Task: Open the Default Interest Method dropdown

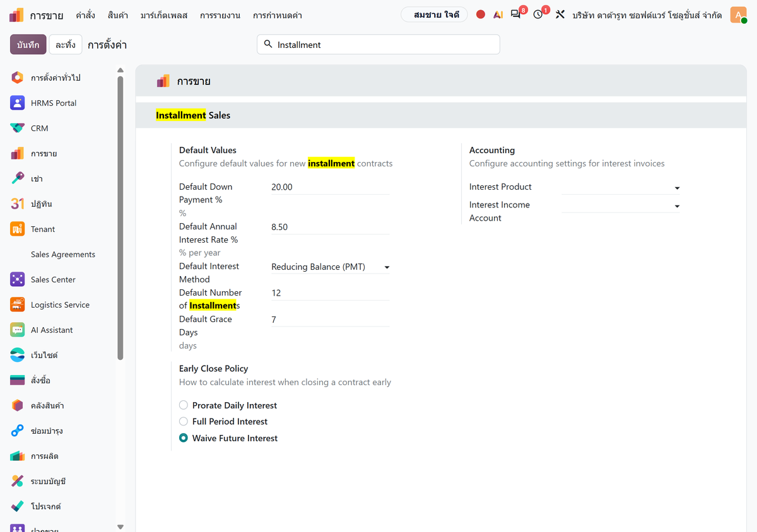Action: (x=331, y=267)
